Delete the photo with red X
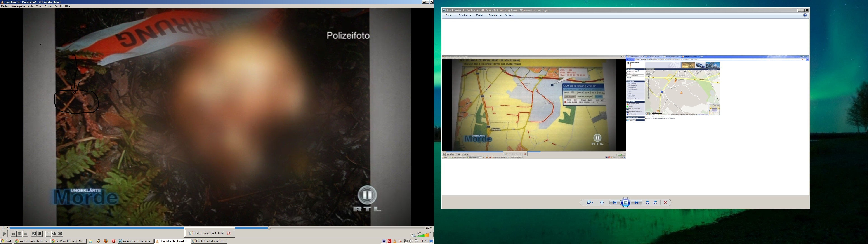 coord(665,203)
